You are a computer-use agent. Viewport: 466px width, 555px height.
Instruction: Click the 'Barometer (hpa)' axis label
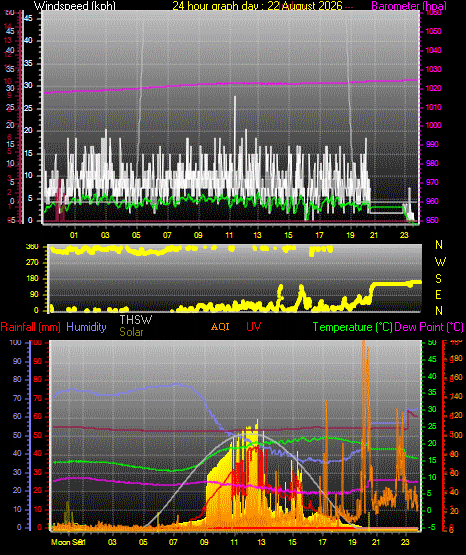(409, 6)
